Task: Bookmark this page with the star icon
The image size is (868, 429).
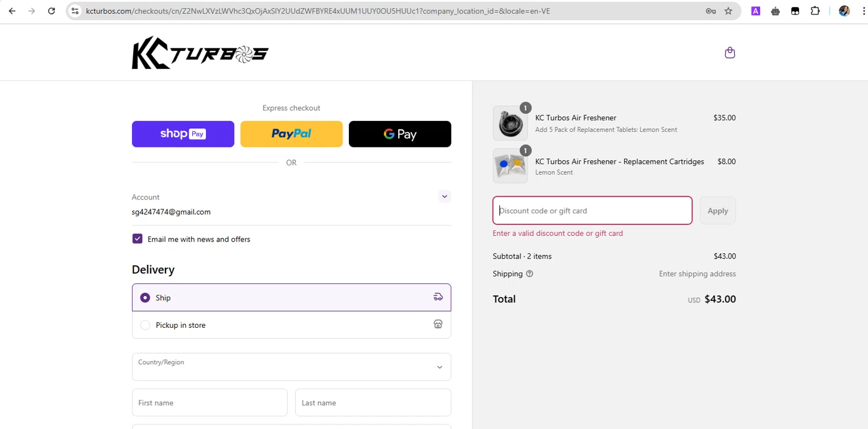Action: tap(729, 11)
